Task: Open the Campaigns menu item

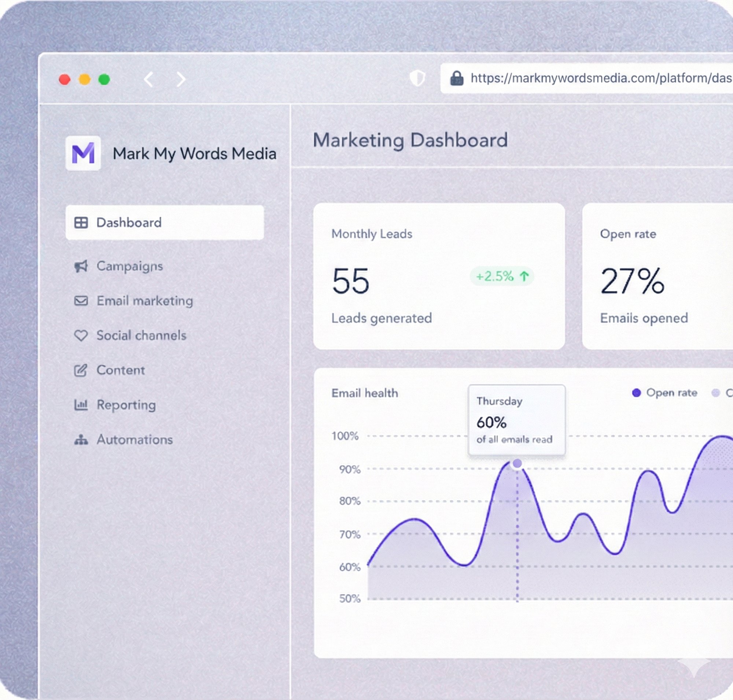Action: 129,266
